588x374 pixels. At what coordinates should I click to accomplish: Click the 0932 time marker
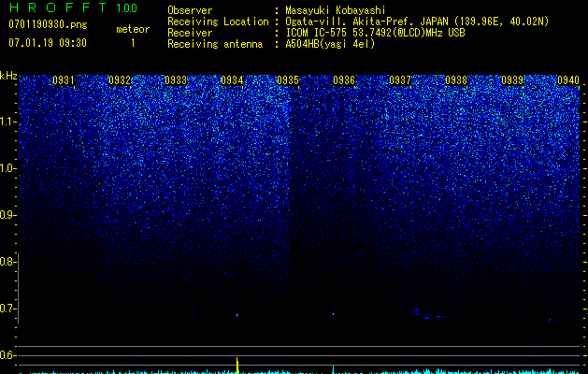tap(120, 79)
